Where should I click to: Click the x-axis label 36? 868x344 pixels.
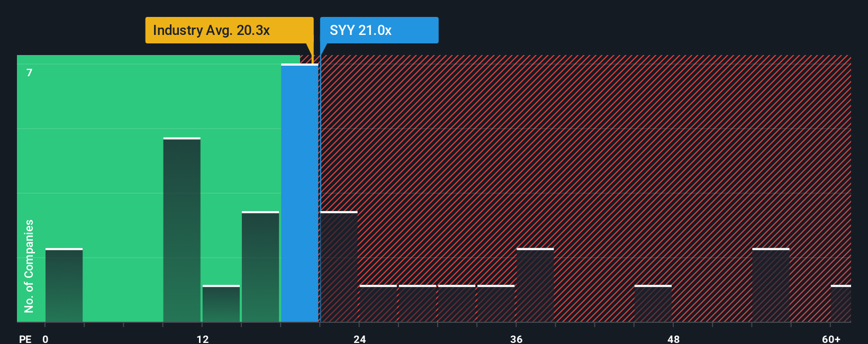(x=517, y=339)
